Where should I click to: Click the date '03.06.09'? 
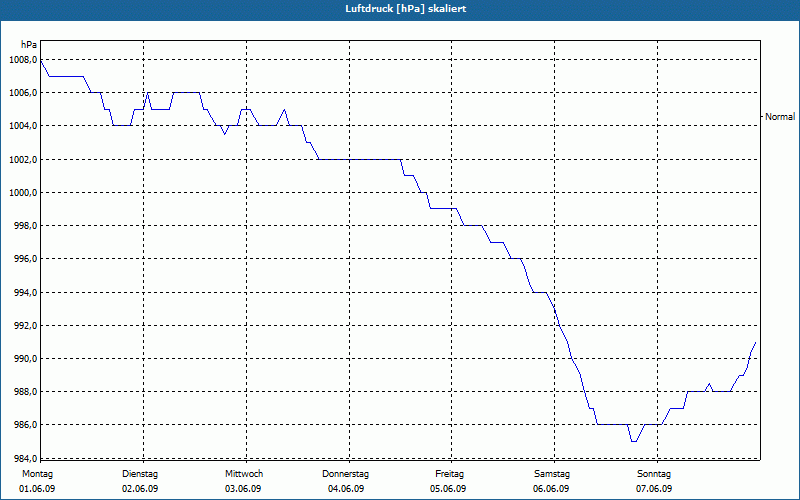tap(243, 489)
